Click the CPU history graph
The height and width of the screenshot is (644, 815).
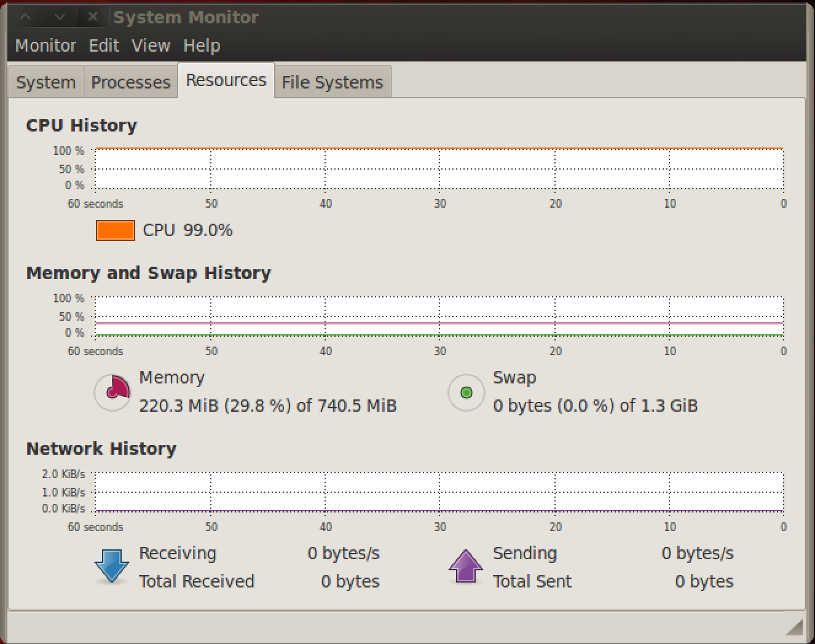tap(439, 168)
